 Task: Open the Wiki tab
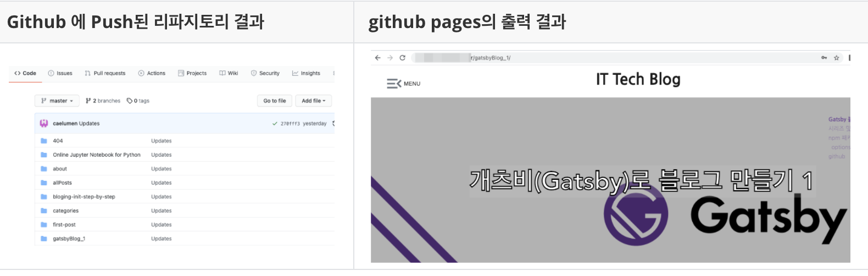229,73
